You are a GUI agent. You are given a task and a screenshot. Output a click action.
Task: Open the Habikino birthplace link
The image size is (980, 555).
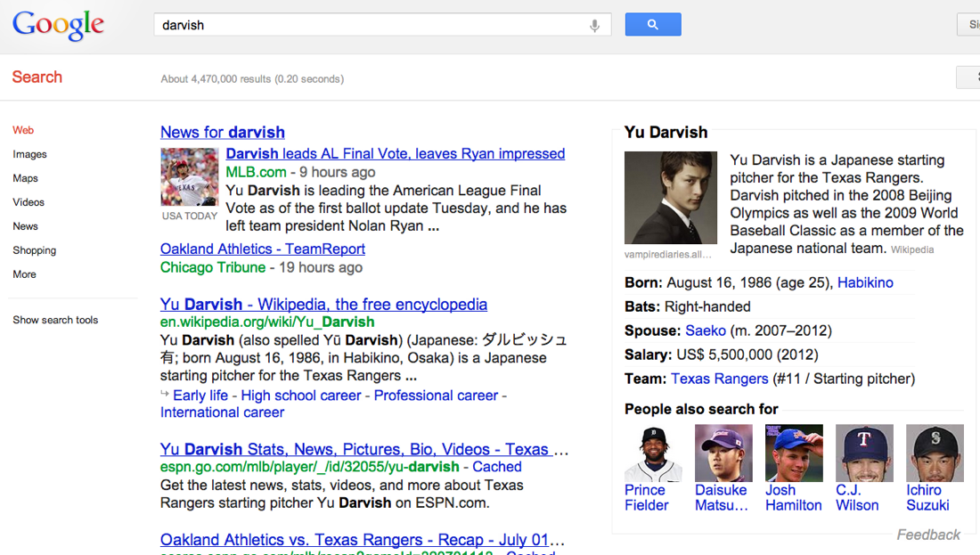coord(865,282)
